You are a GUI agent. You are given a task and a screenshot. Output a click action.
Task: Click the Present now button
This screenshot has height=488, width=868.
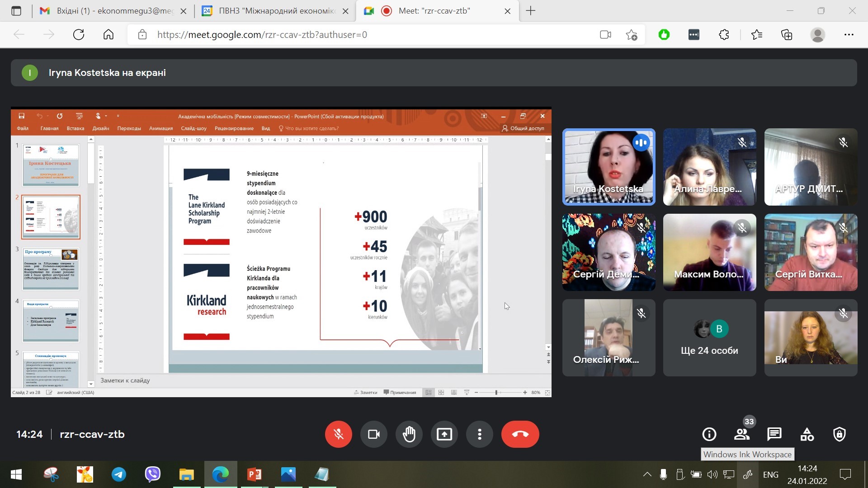tap(444, 434)
